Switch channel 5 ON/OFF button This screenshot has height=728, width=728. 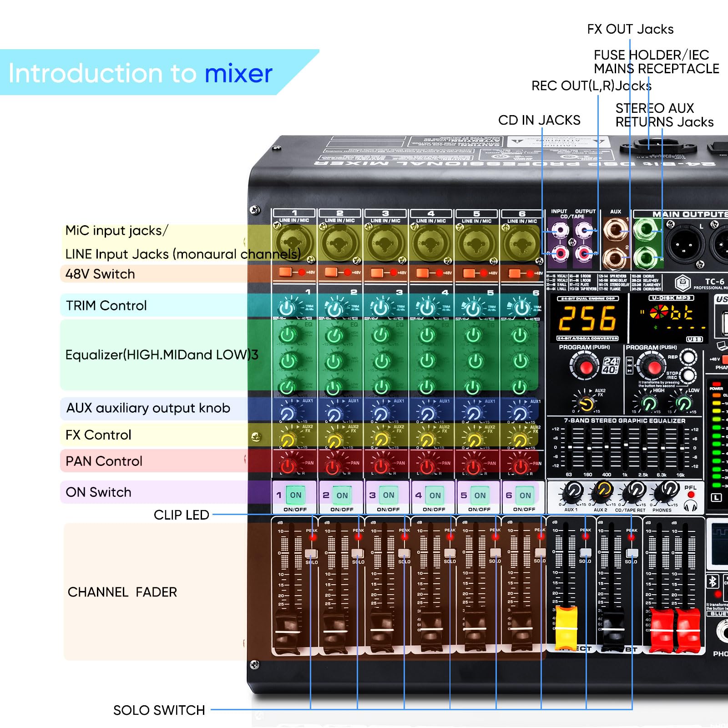480,495
